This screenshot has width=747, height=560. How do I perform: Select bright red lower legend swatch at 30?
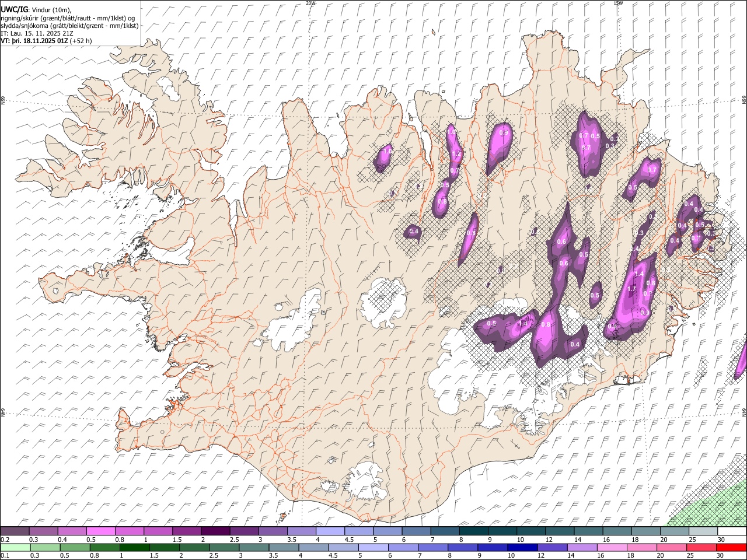pos(732,547)
